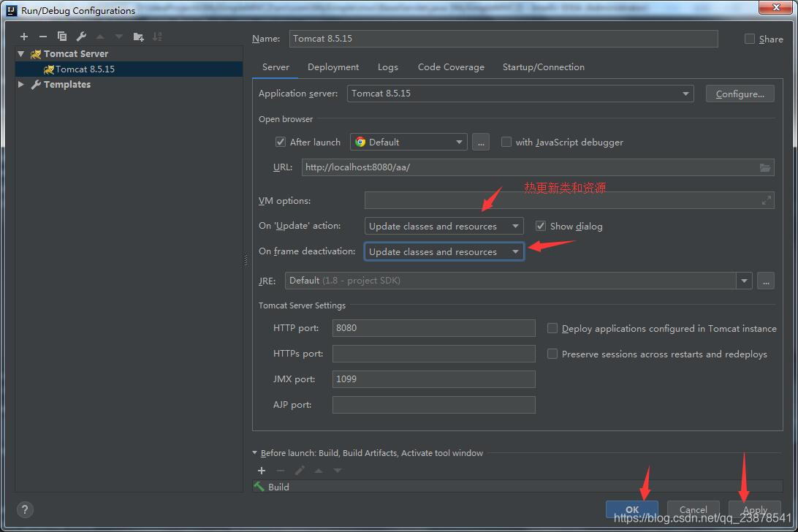Click Configure... button
The width and height of the screenshot is (798, 532).
[740, 94]
